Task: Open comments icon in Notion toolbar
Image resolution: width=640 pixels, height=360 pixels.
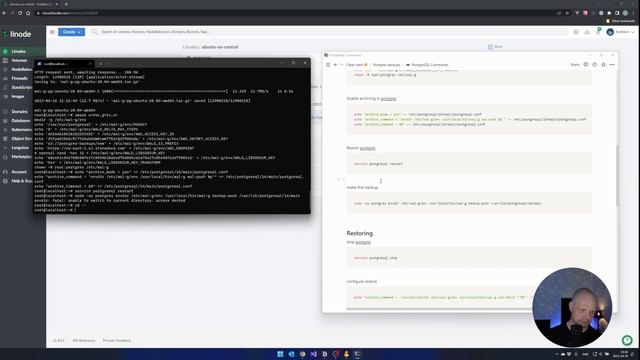Action: [x=586, y=64]
